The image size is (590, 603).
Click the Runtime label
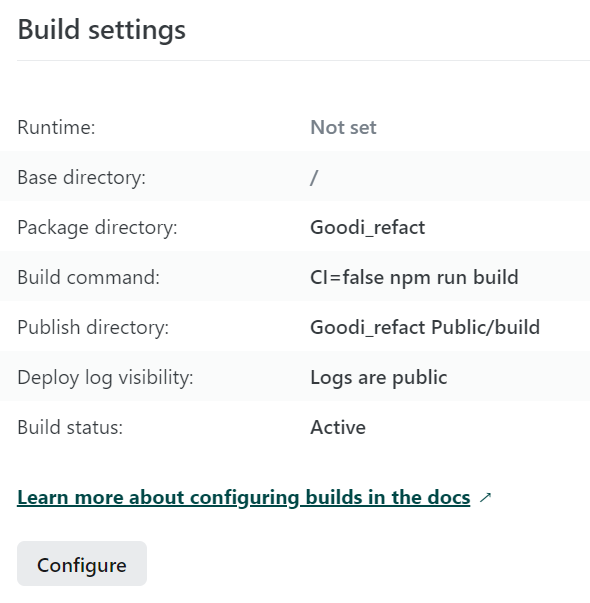56,127
